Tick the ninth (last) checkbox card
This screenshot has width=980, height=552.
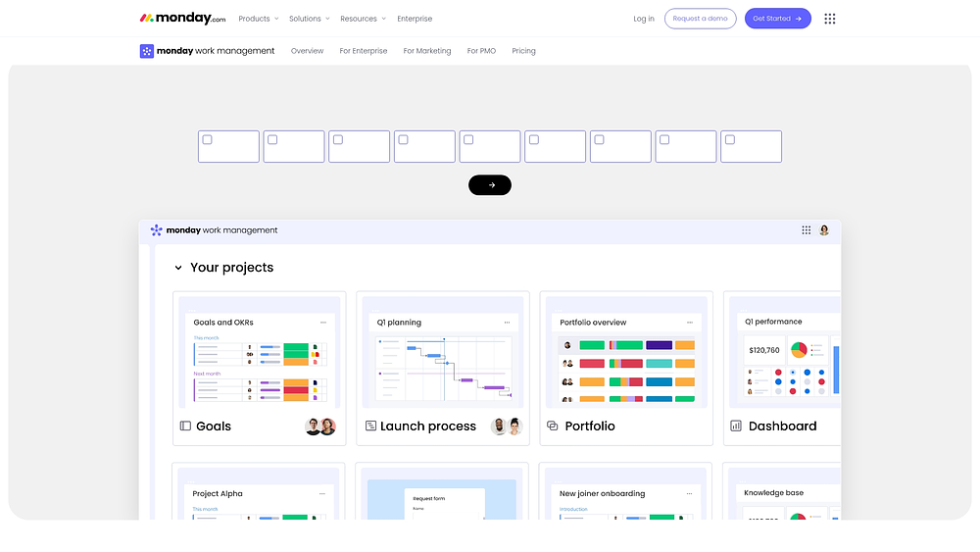pyautogui.click(x=730, y=140)
